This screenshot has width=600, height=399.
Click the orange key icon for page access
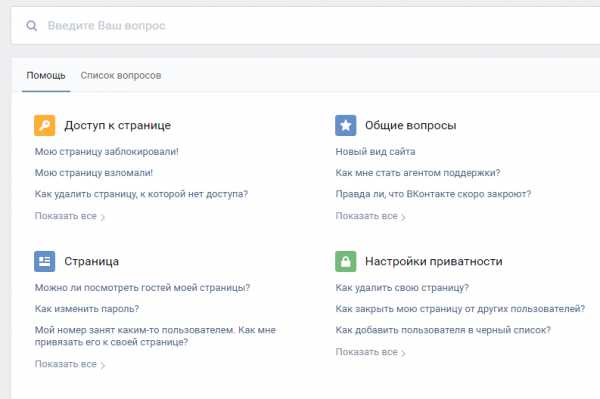tap(44, 125)
